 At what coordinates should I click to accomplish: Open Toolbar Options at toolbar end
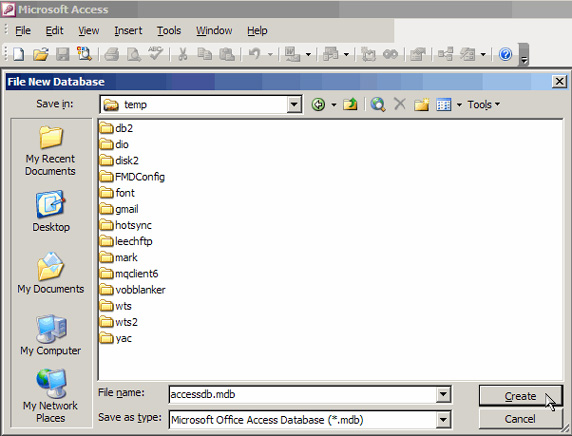click(524, 55)
